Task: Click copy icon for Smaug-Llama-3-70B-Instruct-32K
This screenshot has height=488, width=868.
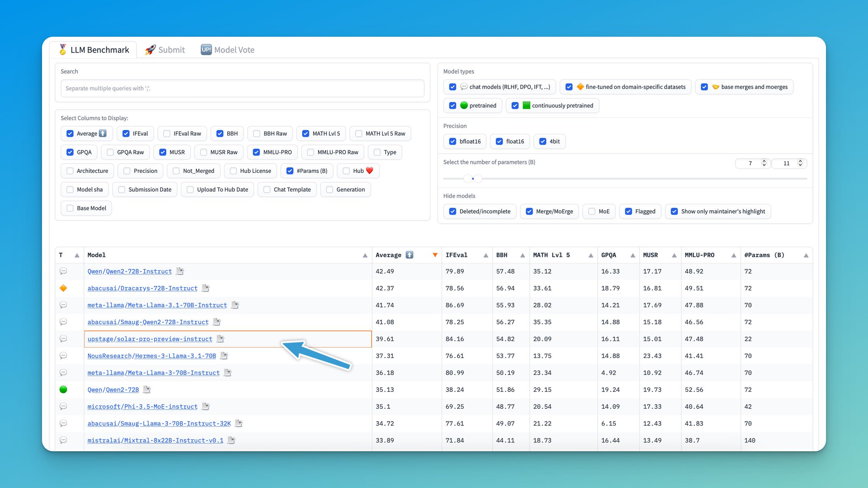Action: tap(239, 424)
